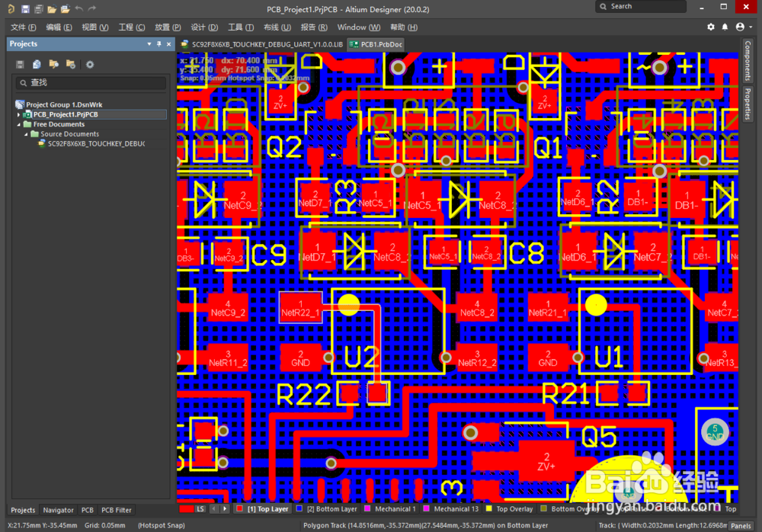The width and height of the screenshot is (762, 532).
Task: Open the Projects panel dropdown arrow
Action: pos(149,43)
